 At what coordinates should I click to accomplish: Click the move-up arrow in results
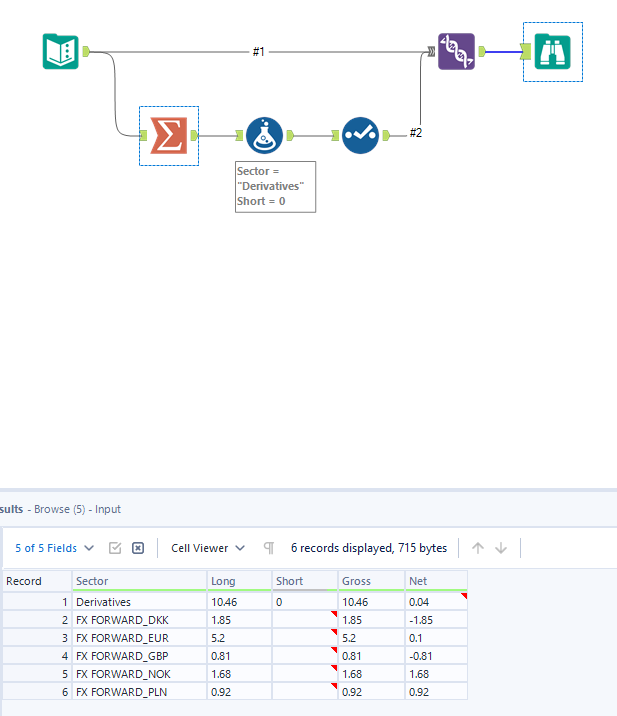click(478, 548)
